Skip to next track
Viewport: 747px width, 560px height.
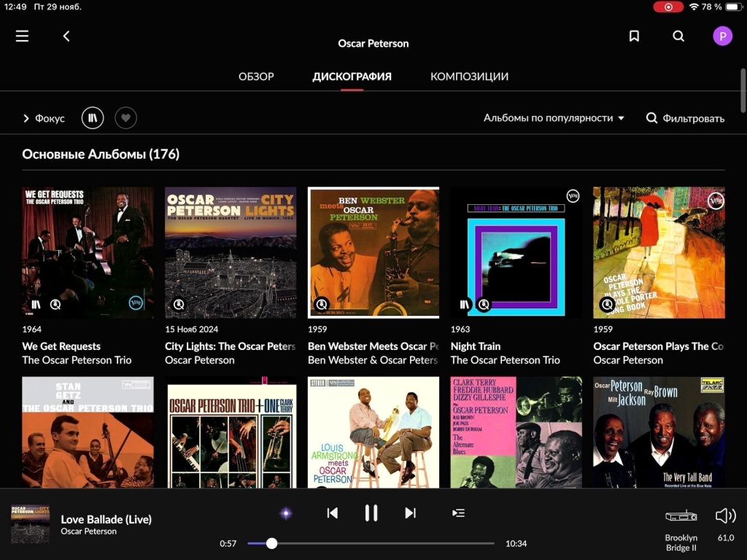[x=410, y=513]
